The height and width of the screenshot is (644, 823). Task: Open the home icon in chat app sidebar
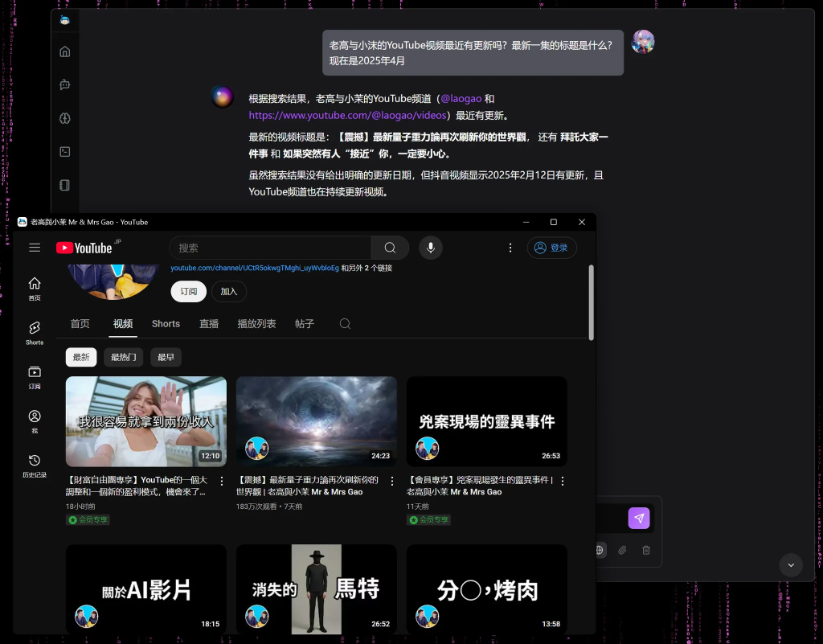[x=64, y=51]
